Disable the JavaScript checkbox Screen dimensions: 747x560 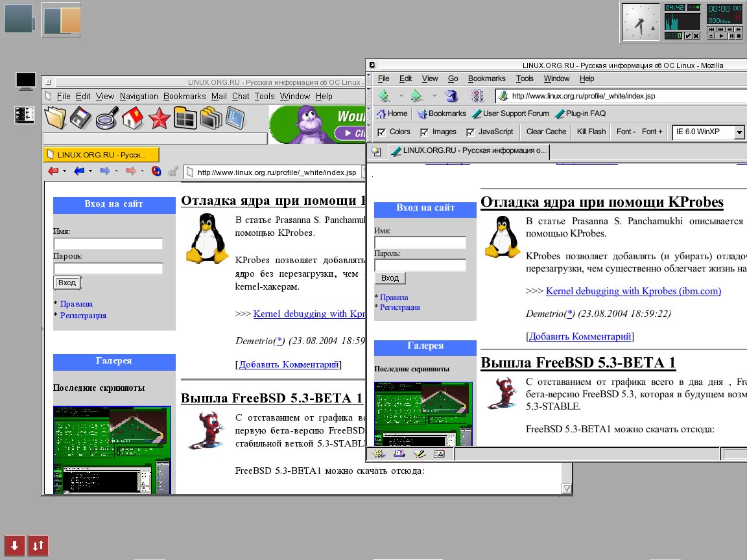470,132
